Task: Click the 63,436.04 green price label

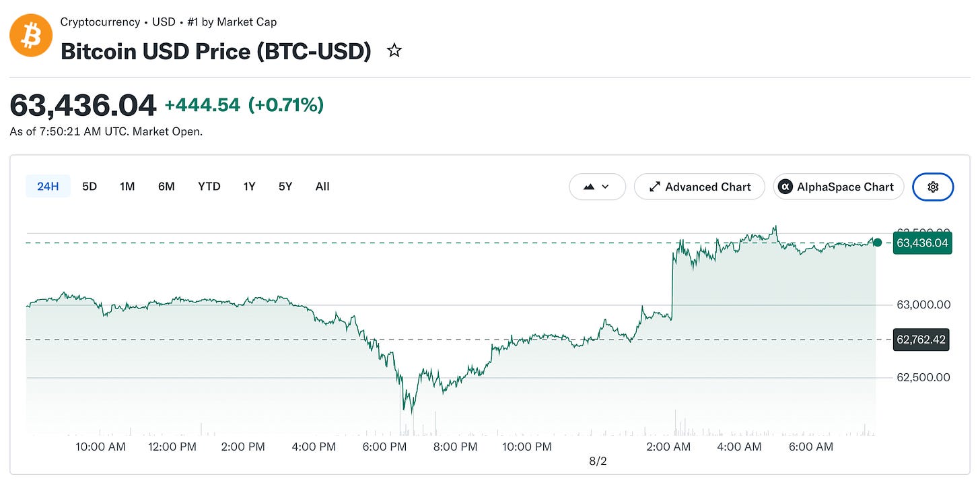Action: (x=922, y=243)
